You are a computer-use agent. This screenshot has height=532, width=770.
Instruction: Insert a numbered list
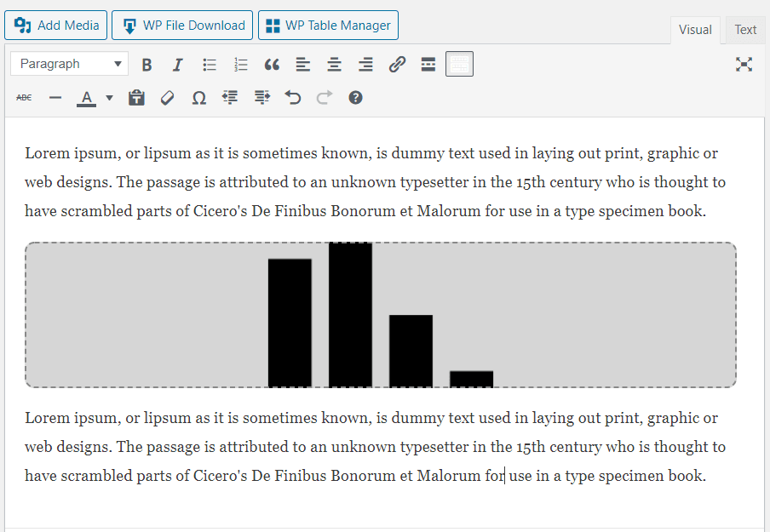click(241, 65)
